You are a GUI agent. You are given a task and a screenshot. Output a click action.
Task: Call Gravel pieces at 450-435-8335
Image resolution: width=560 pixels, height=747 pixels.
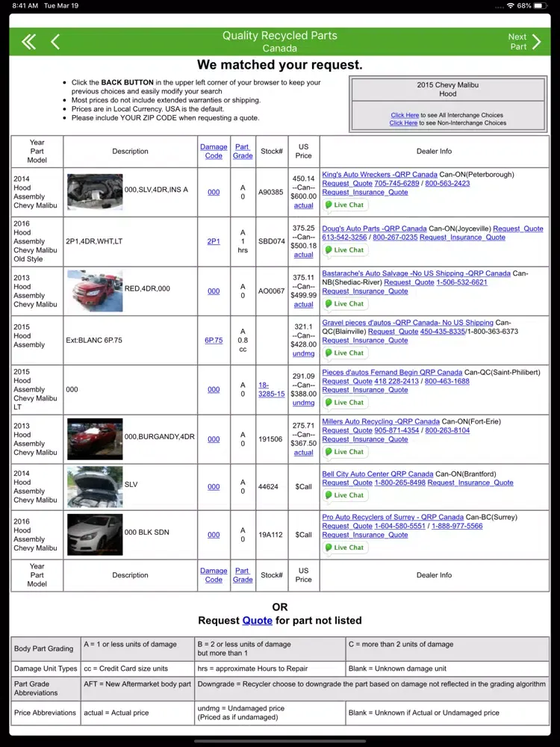click(442, 332)
